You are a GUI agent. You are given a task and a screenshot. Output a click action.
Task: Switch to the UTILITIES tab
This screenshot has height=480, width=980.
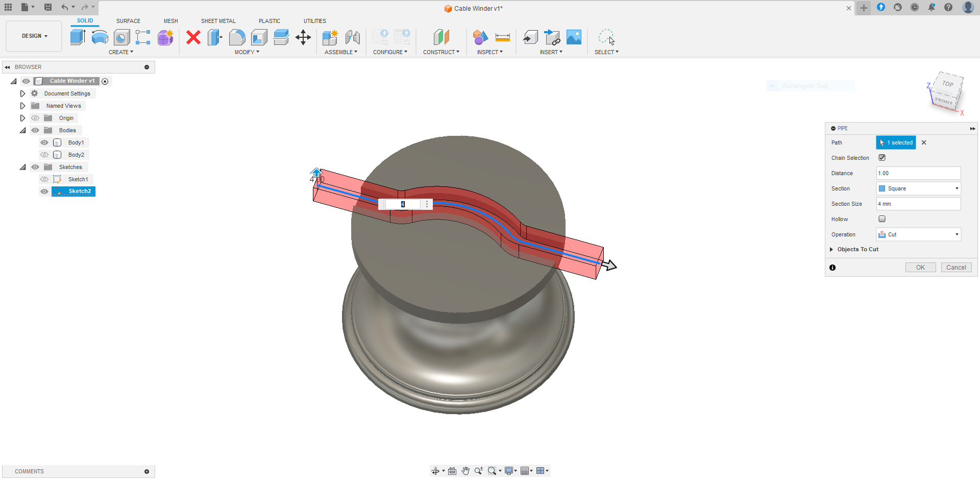[315, 21]
